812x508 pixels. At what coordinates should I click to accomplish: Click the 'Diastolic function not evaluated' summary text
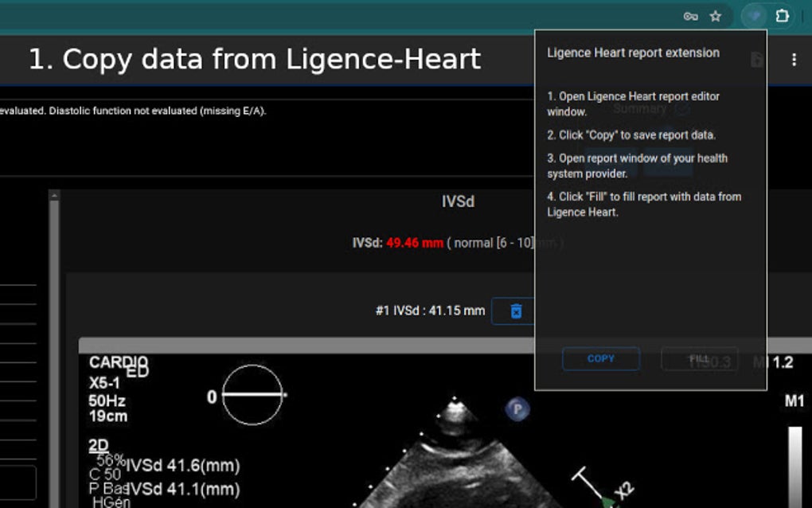click(x=158, y=111)
